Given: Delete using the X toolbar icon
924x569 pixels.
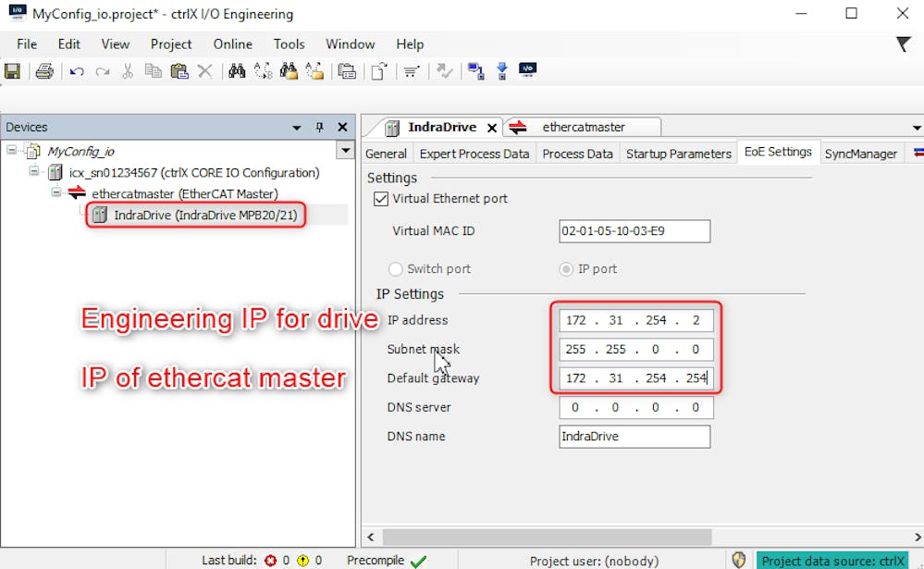Looking at the screenshot, I should coord(204,71).
